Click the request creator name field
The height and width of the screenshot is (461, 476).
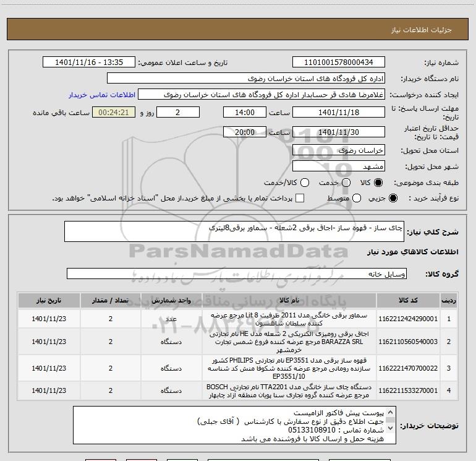tap(261, 95)
